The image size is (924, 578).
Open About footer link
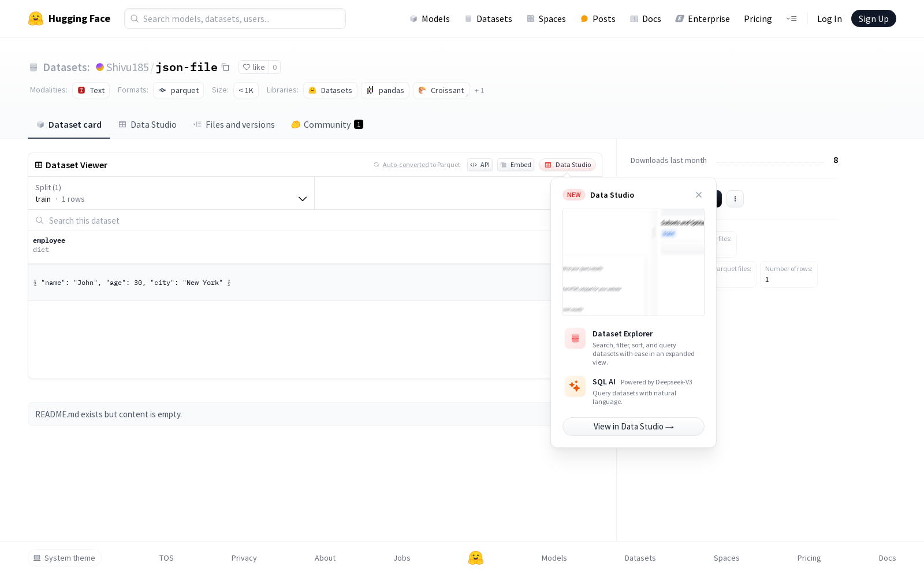point(325,558)
